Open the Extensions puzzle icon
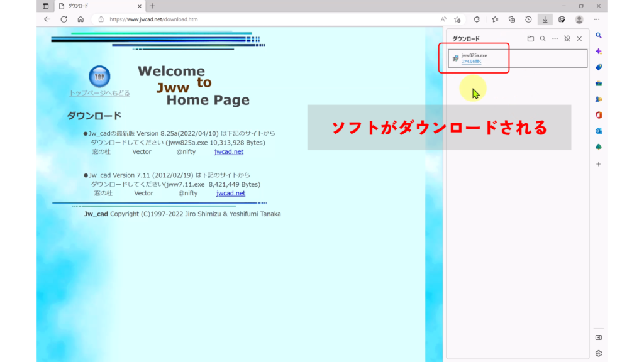This screenshot has height=362, width=644. coord(477,19)
